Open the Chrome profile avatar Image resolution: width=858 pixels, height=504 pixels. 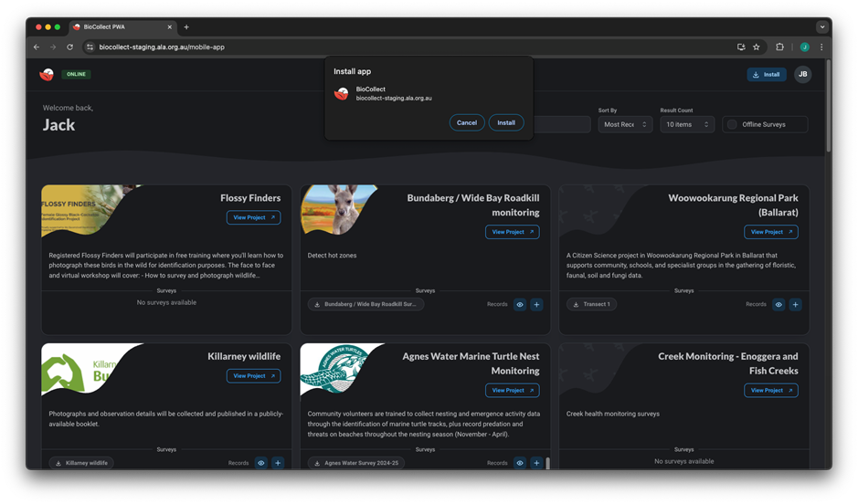tap(804, 47)
